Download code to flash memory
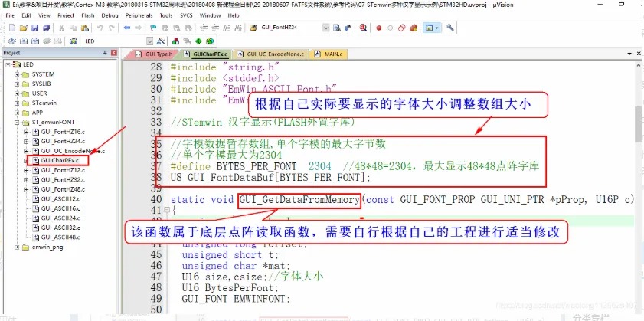The width and height of the screenshot is (644, 321). click(73, 41)
